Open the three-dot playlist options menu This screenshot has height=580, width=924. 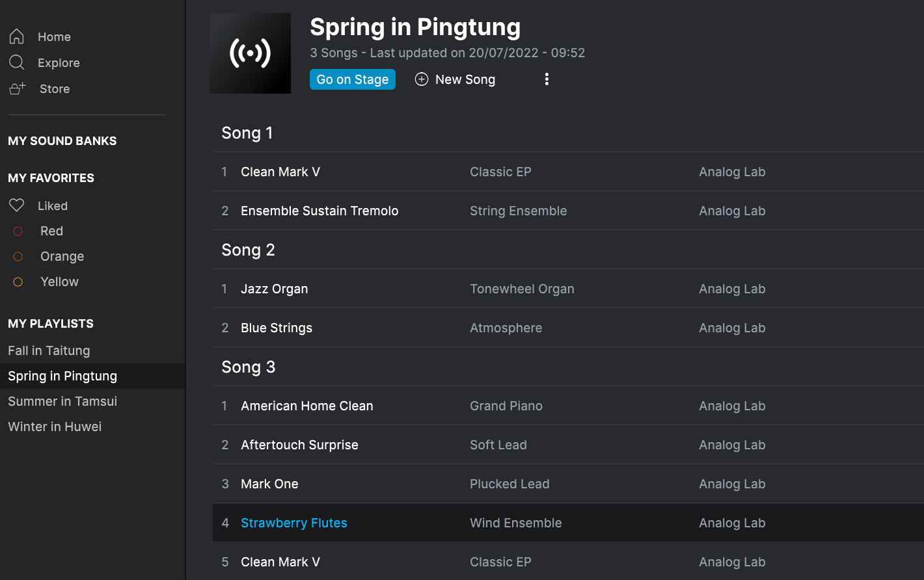(x=547, y=79)
